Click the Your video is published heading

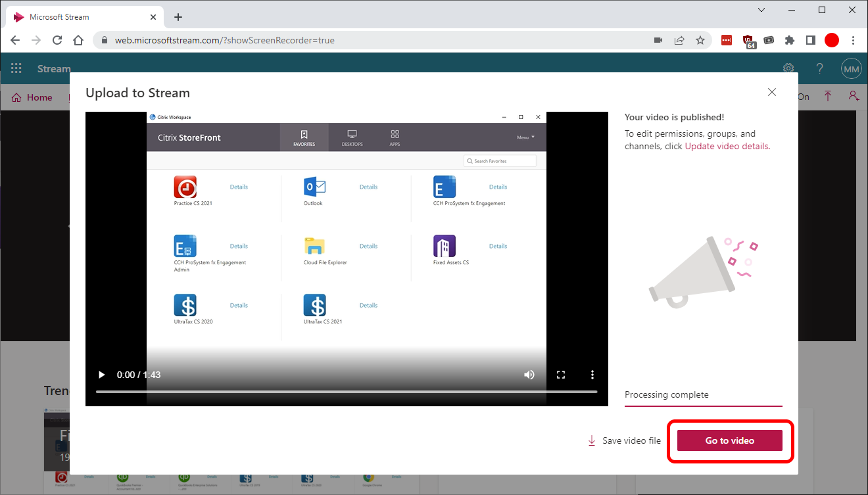[674, 117]
